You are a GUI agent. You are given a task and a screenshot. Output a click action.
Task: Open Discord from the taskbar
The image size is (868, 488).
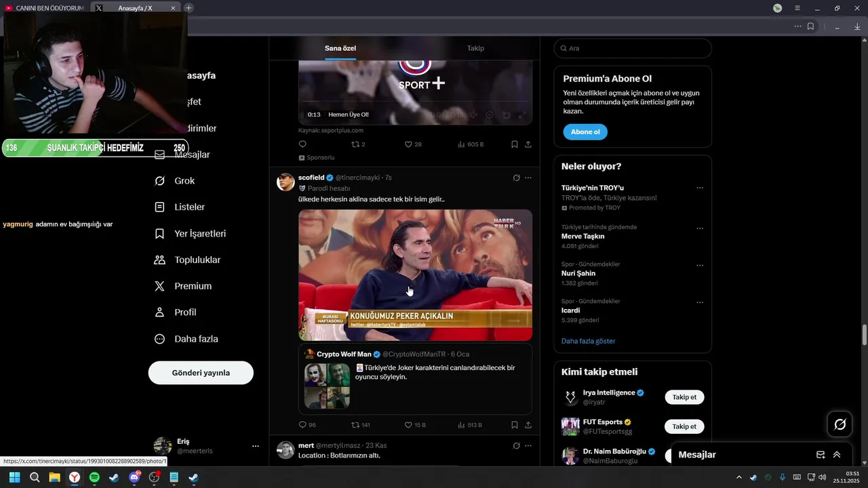tap(134, 478)
